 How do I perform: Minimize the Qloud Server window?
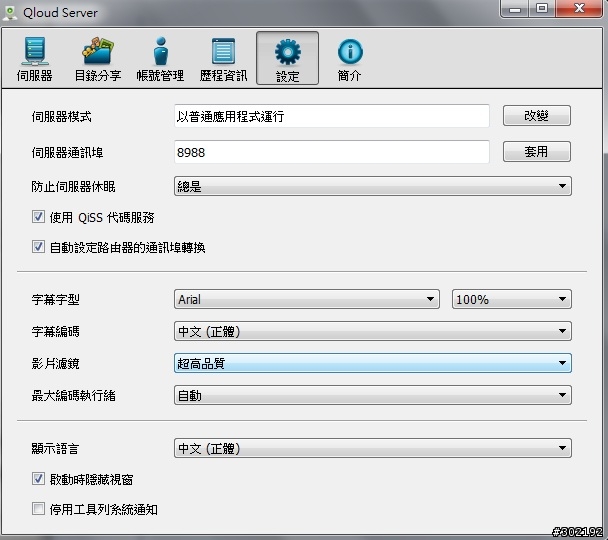pyautogui.click(x=515, y=9)
